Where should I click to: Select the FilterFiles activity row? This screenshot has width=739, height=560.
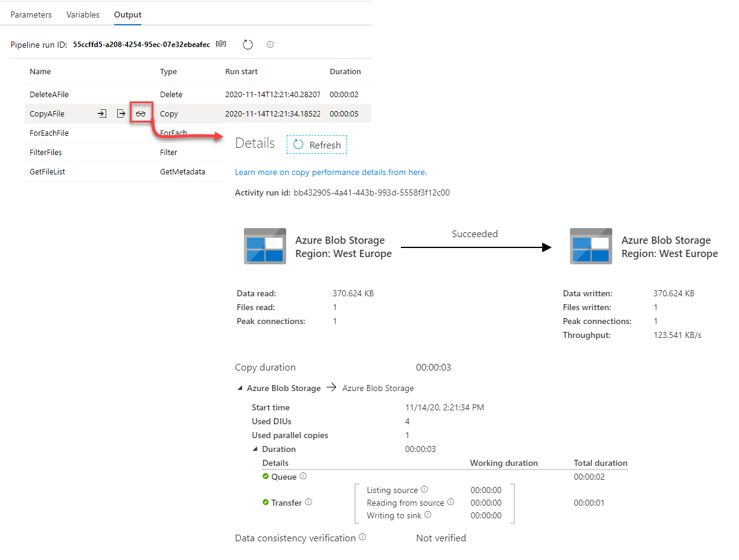click(124, 152)
